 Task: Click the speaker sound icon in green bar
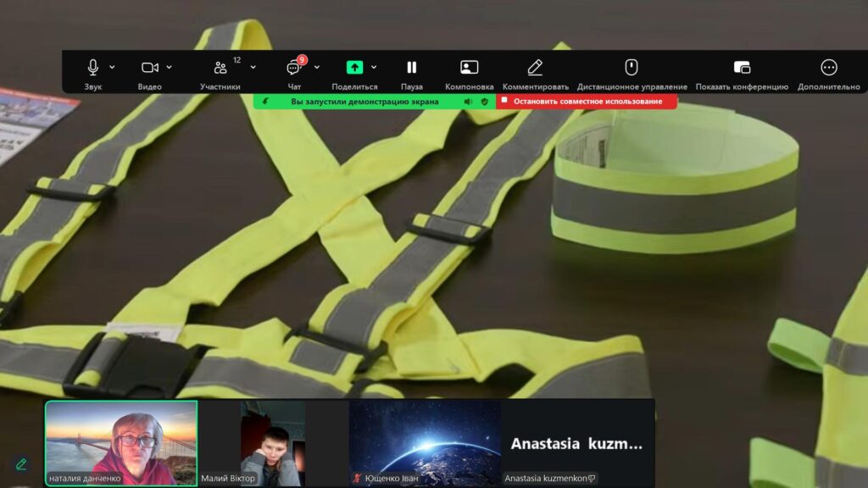(x=468, y=102)
